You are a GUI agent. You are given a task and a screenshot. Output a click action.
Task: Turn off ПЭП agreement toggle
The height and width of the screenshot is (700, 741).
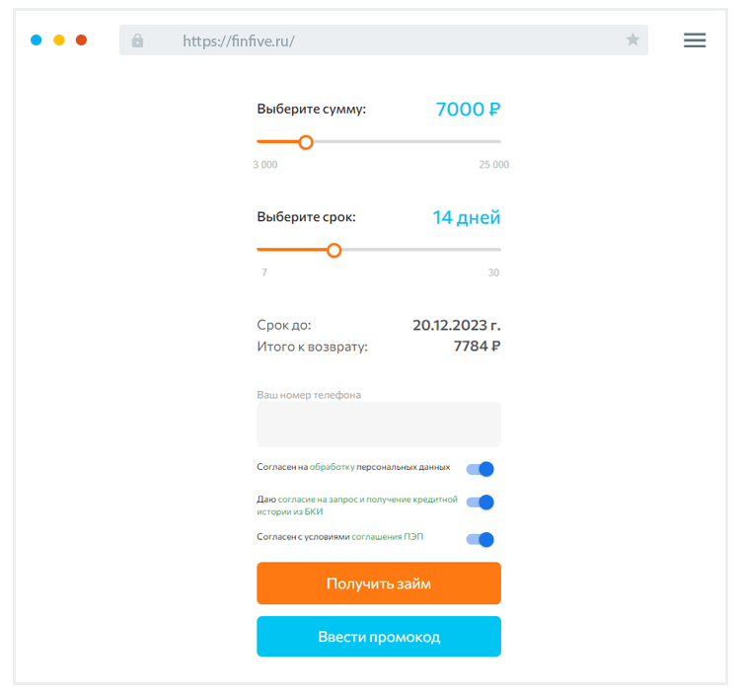[481, 539]
